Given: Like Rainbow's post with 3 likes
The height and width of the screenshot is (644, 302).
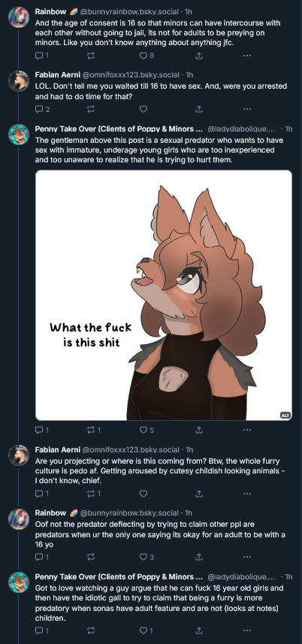Looking at the screenshot, I should click(x=146, y=557).
